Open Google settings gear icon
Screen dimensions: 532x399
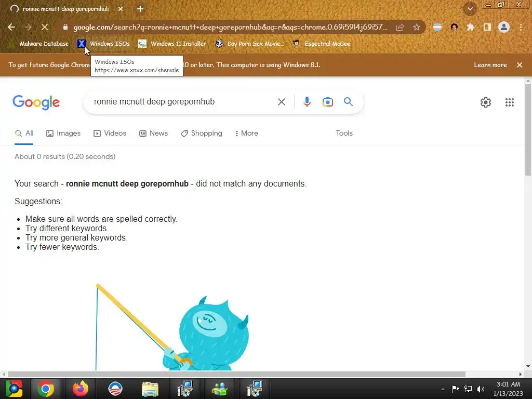pyautogui.click(x=486, y=102)
